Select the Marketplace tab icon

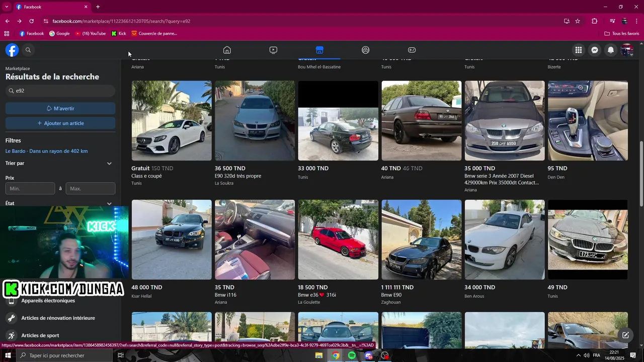(319, 50)
